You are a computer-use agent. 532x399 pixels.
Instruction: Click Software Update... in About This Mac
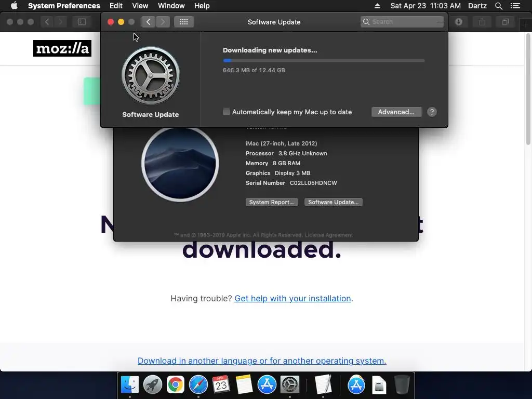(x=333, y=202)
